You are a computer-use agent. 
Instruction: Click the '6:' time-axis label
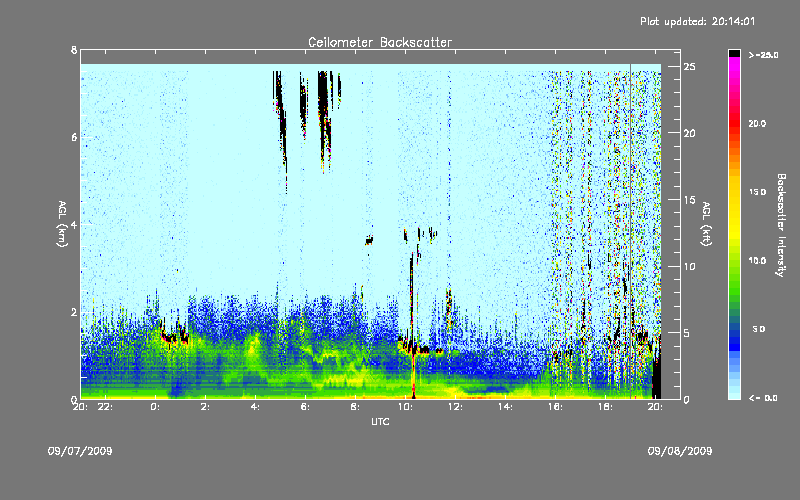[x=306, y=407]
